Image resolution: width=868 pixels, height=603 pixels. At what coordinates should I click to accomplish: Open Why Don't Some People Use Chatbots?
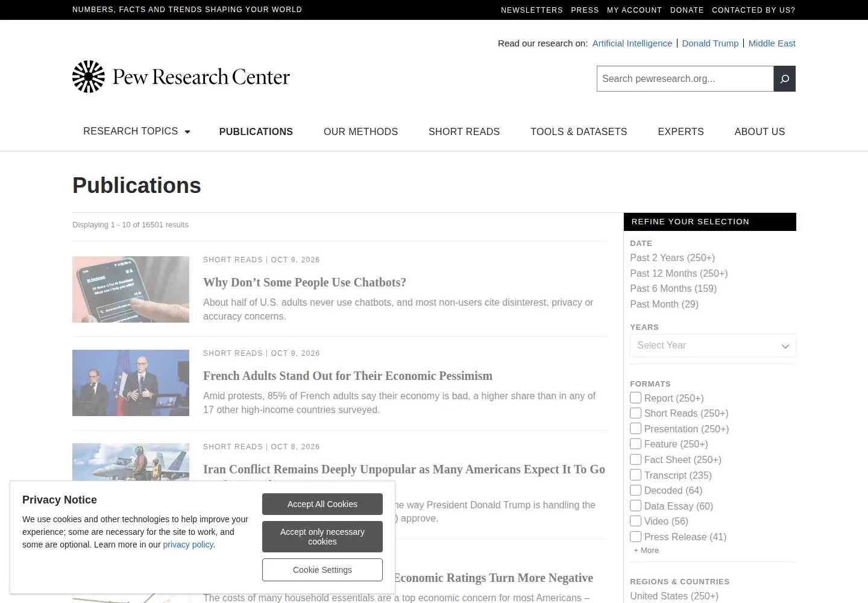304,282
